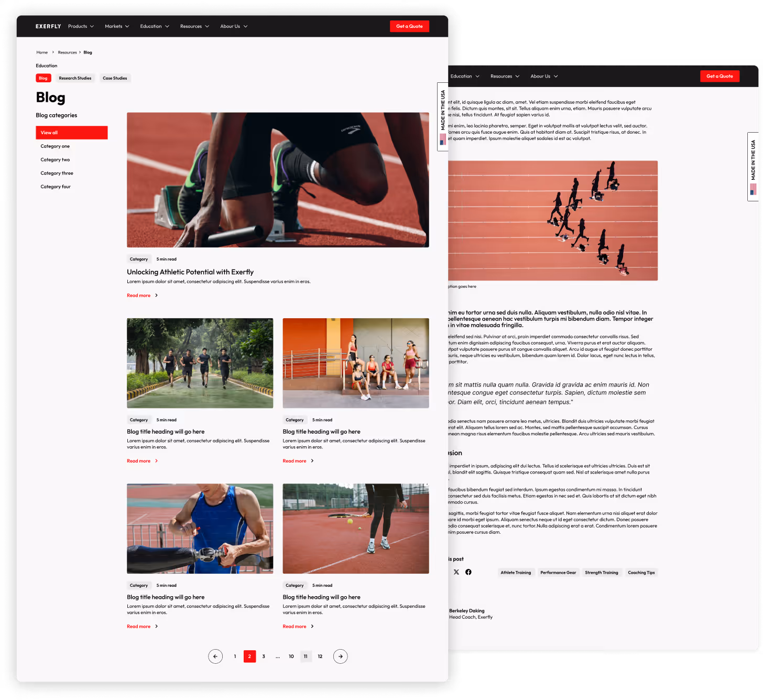Open featured sprinter starting block image
This screenshot has height=700, width=763.
pos(278,180)
